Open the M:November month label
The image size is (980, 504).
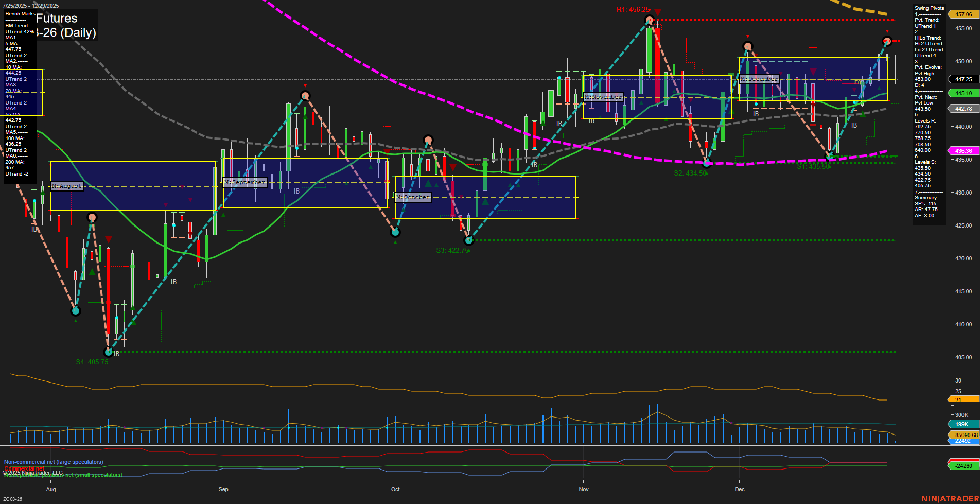(602, 96)
